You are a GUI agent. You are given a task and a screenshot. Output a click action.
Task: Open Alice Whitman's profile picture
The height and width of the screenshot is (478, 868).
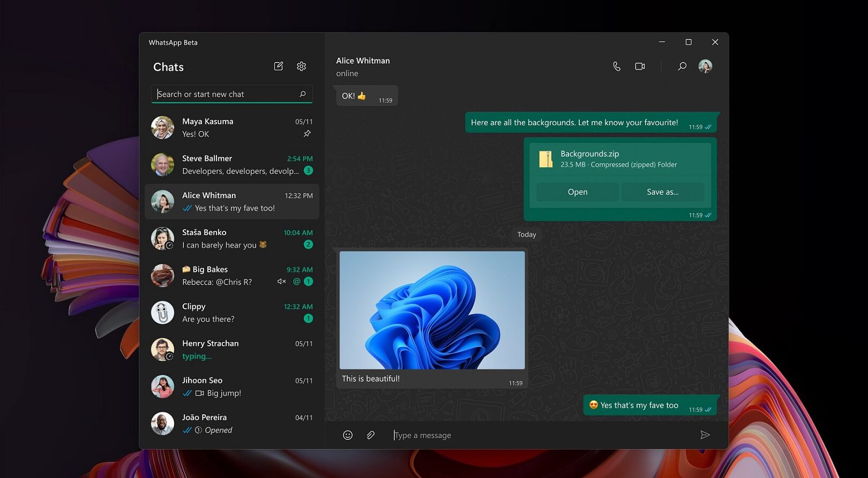[705, 66]
